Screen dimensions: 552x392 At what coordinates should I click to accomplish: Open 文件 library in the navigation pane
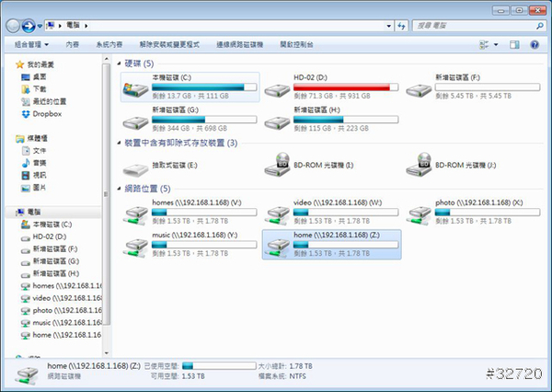tap(34, 151)
